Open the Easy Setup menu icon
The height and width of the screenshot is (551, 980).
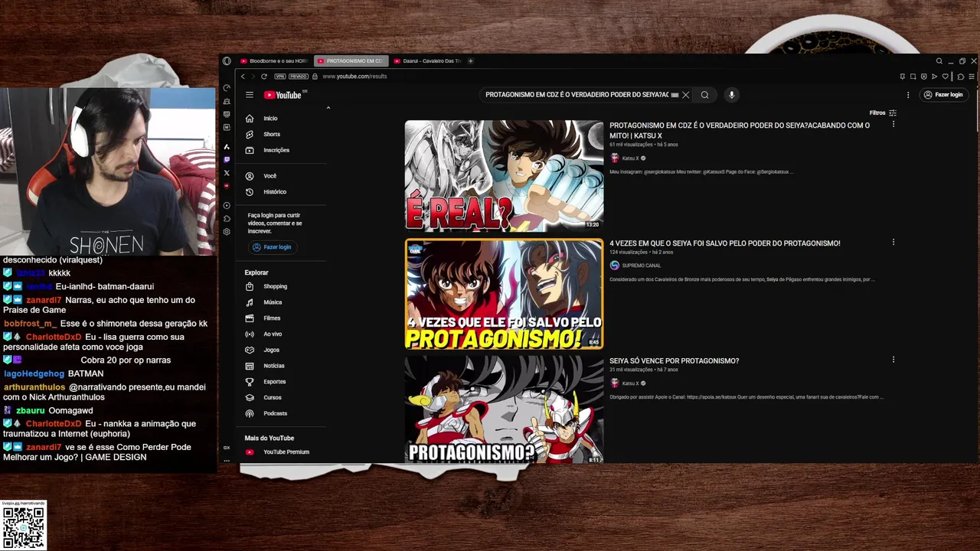point(972,77)
